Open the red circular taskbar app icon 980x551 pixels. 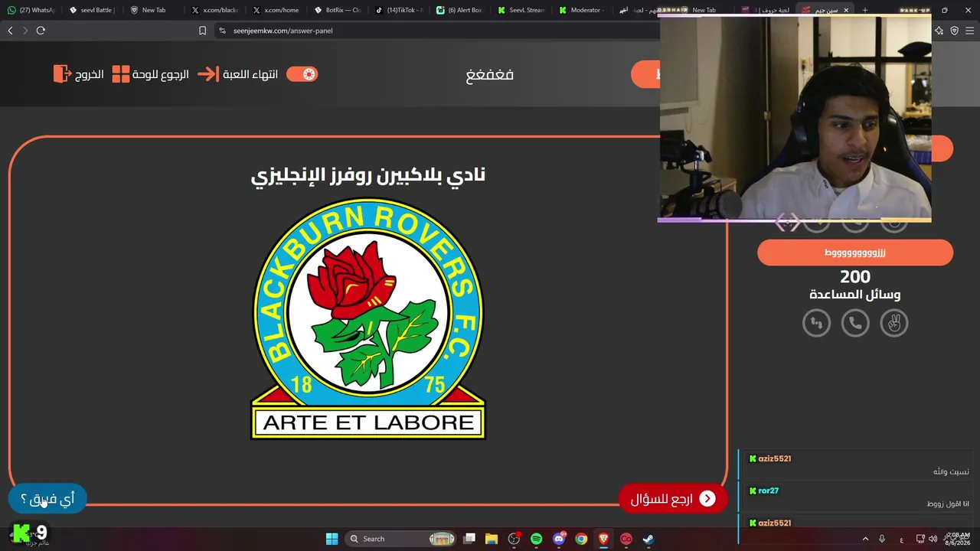coord(626,539)
